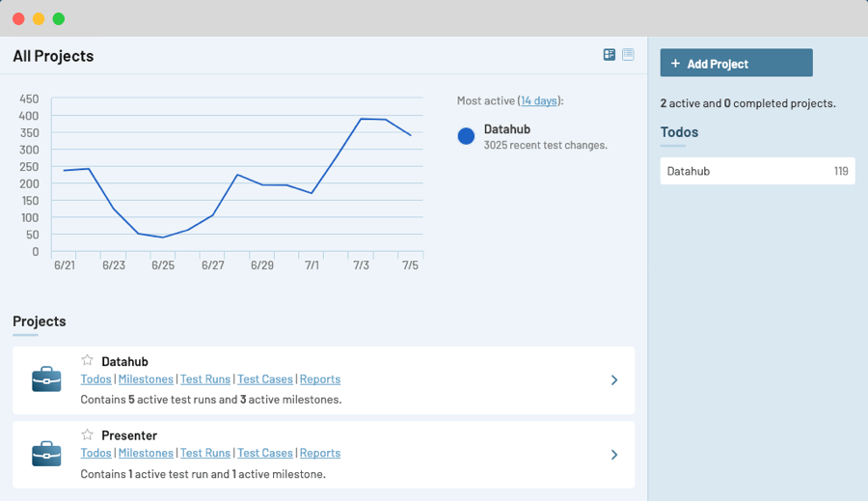Open Datahub Test Runs link
Viewport: 868px width, 502px height.
coord(205,379)
